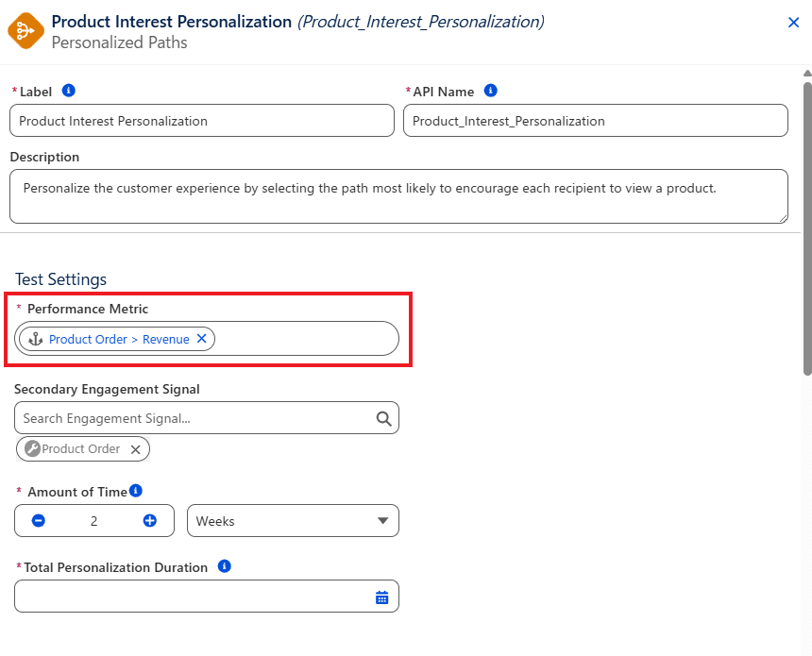Remove the Product Order > Revenue metric

coord(202,339)
